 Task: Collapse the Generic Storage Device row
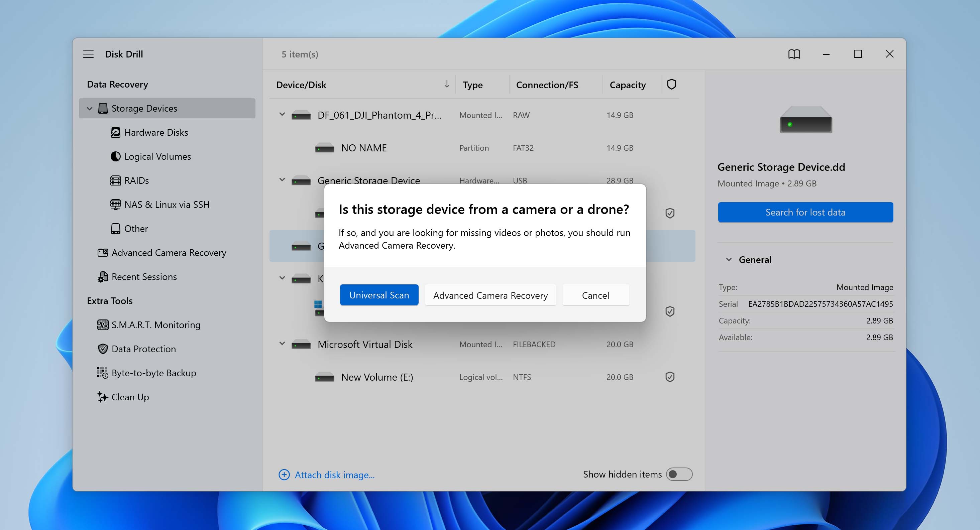click(282, 179)
